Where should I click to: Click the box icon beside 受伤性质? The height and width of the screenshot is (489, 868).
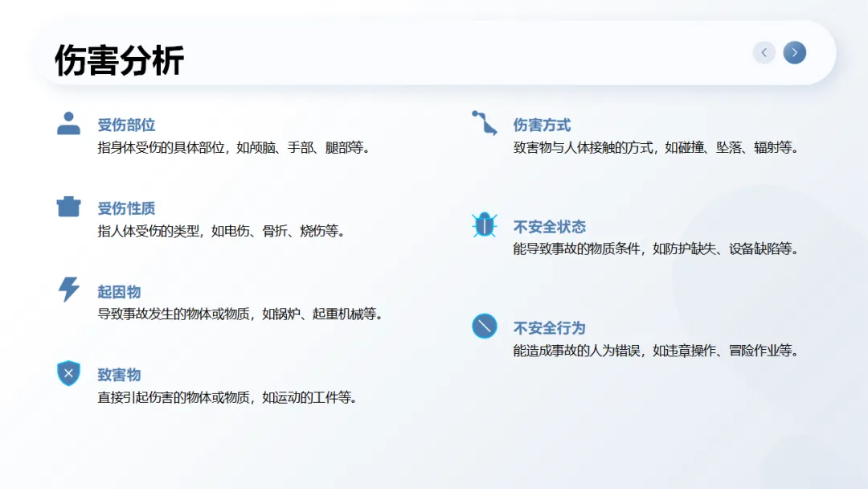tap(68, 207)
